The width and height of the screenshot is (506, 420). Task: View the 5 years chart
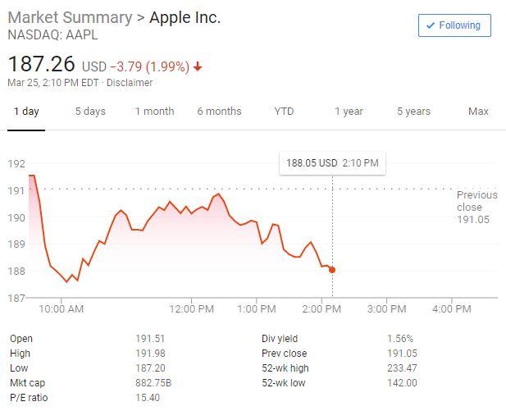[413, 112]
